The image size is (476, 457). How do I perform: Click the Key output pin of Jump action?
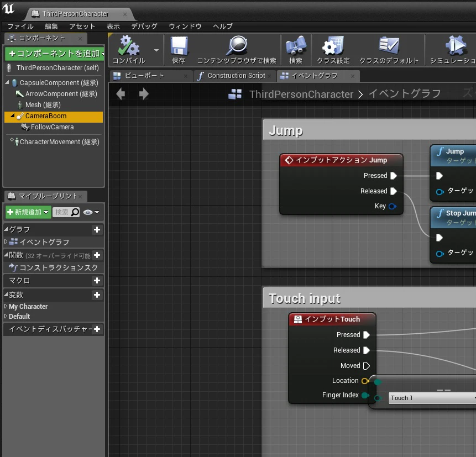point(392,206)
